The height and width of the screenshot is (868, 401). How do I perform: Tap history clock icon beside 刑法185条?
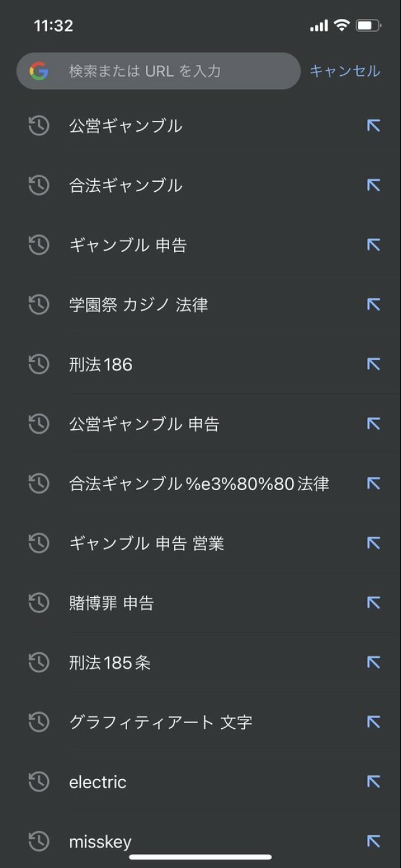[39, 663]
